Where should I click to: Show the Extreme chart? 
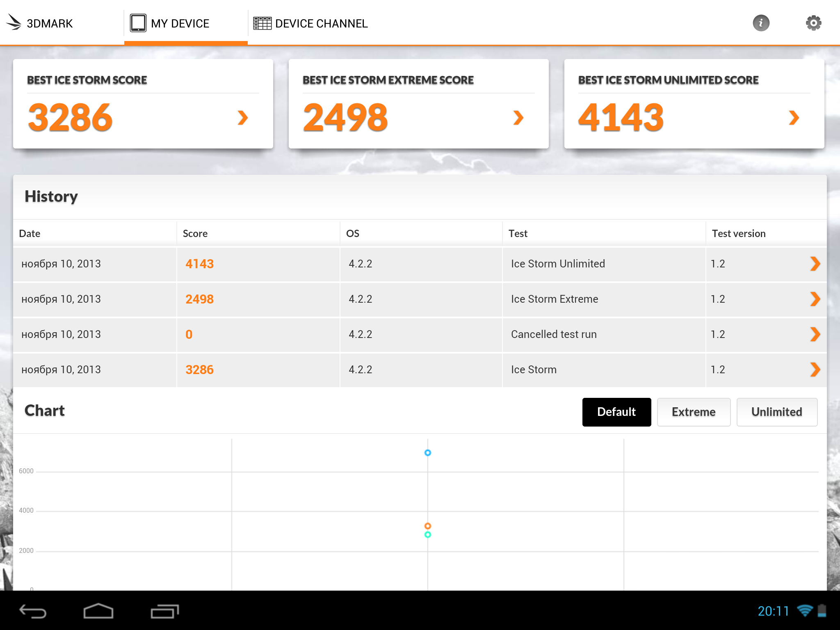click(694, 412)
